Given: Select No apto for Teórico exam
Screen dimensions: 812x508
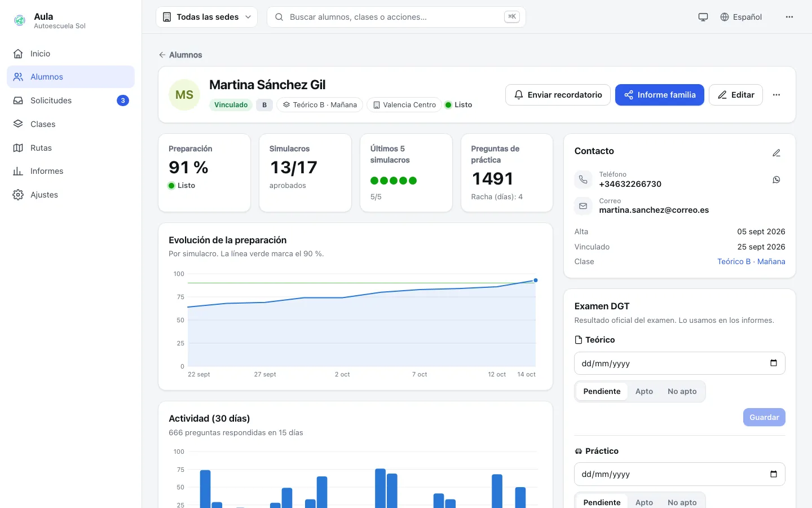Looking at the screenshot, I should pyautogui.click(x=682, y=391).
